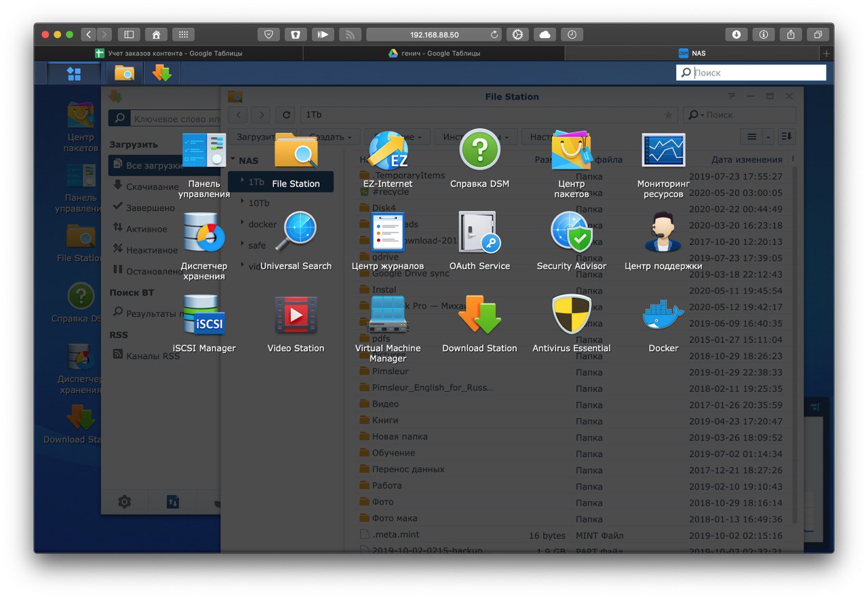Switch to File Station in DSM taskbar

(x=124, y=73)
